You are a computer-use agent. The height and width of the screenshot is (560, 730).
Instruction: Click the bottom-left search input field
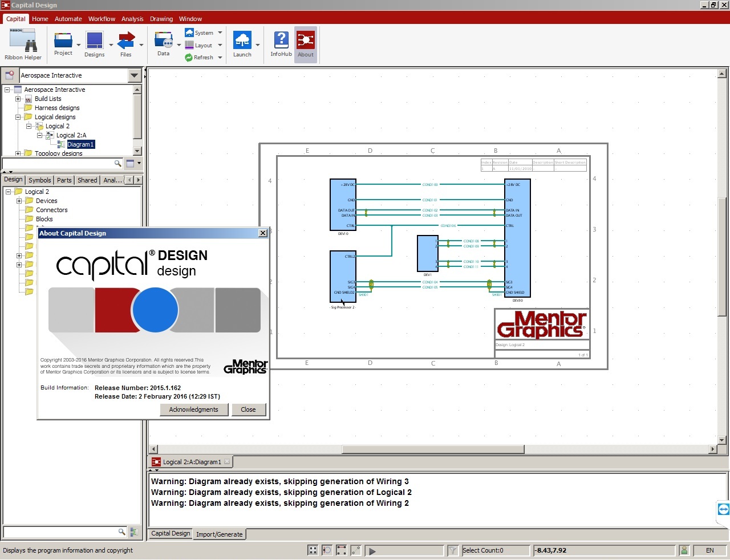(60, 532)
